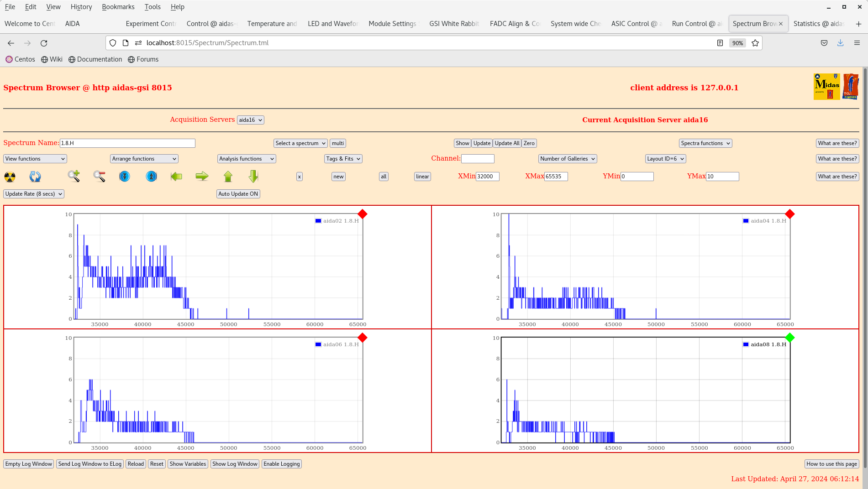Toggle the Auto Update ON button

click(238, 194)
